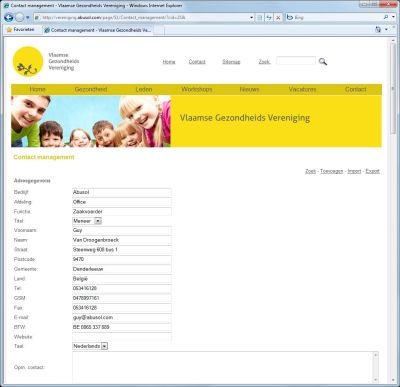This screenshot has width=400, height=387.
Task: Click the Naam field with Van Droogenbroeck
Action: point(122,240)
